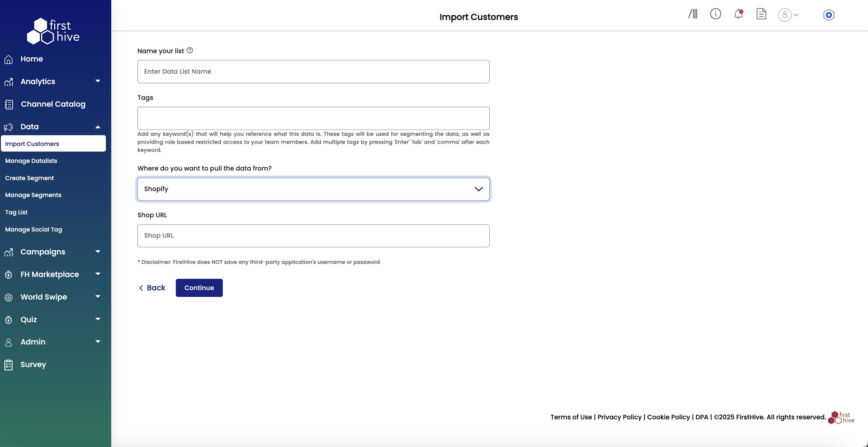Click the Home icon in the sidebar

click(x=9, y=59)
